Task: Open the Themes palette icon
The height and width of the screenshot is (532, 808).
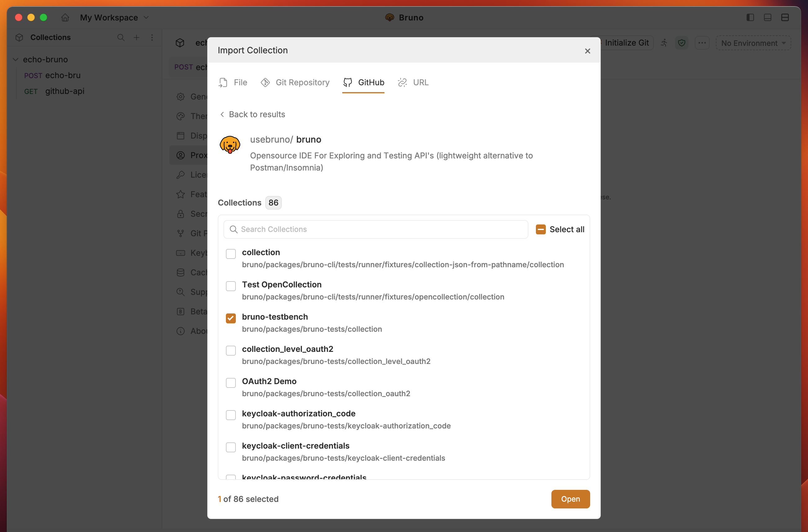Action: (x=181, y=116)
